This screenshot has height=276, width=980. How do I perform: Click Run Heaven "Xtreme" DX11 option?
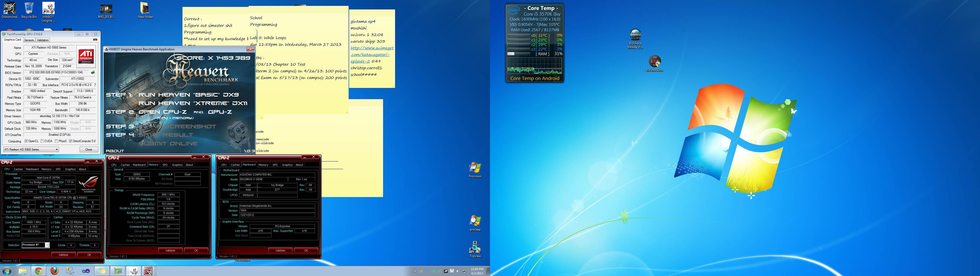coord(193,103)
